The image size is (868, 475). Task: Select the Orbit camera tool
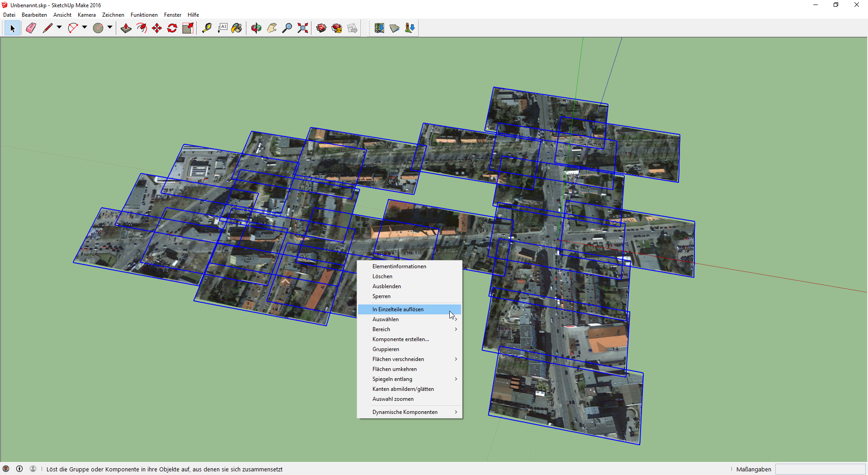click(256, 28)
